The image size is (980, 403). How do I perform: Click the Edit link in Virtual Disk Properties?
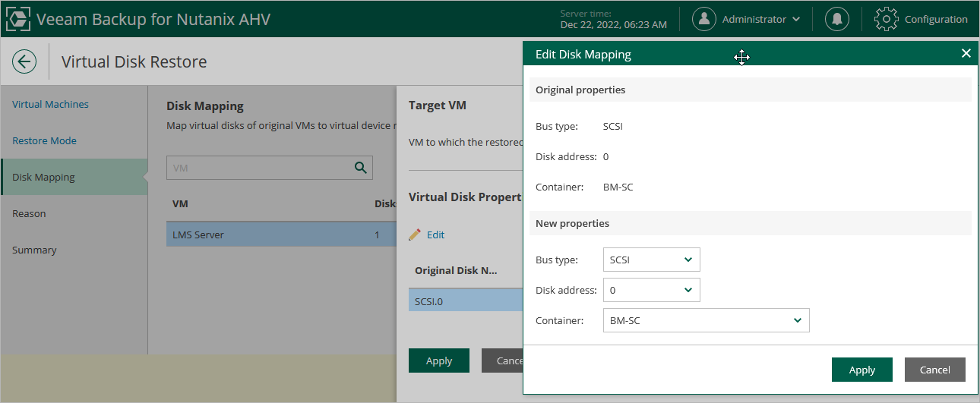435,235
